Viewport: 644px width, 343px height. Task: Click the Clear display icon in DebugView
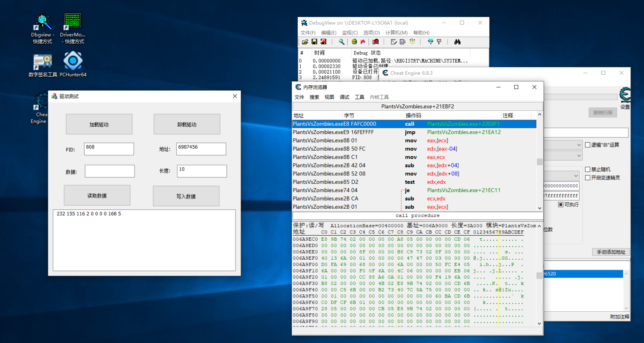(x=375, y=42)
